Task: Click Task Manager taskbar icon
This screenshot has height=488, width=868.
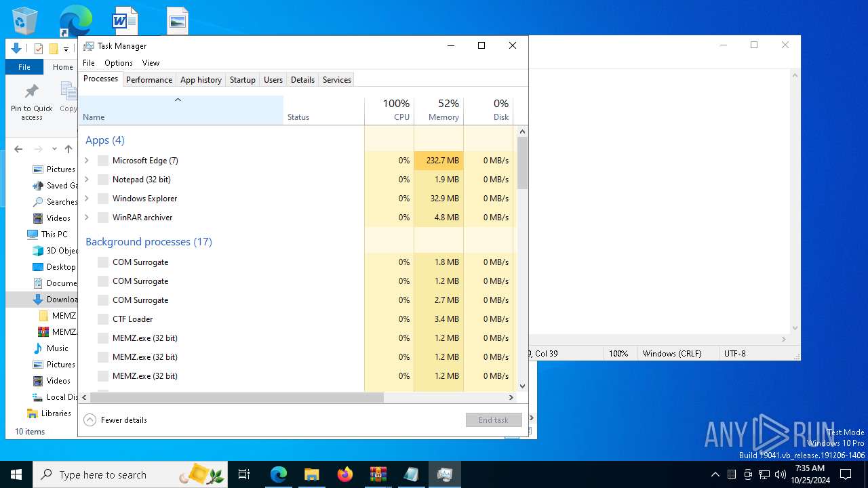Action: pos(444,474)
